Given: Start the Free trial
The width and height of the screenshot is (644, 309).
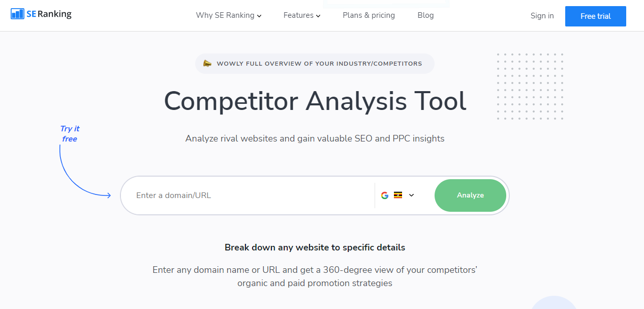Looking at the screenshot, I should [595, 16].
